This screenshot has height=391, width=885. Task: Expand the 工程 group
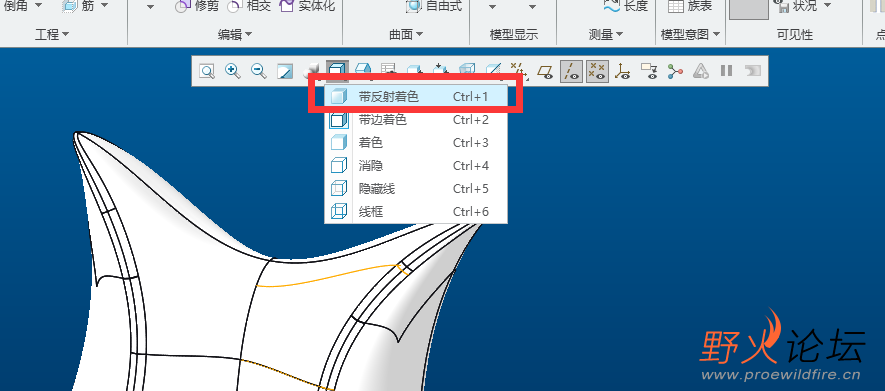(52, 35)
